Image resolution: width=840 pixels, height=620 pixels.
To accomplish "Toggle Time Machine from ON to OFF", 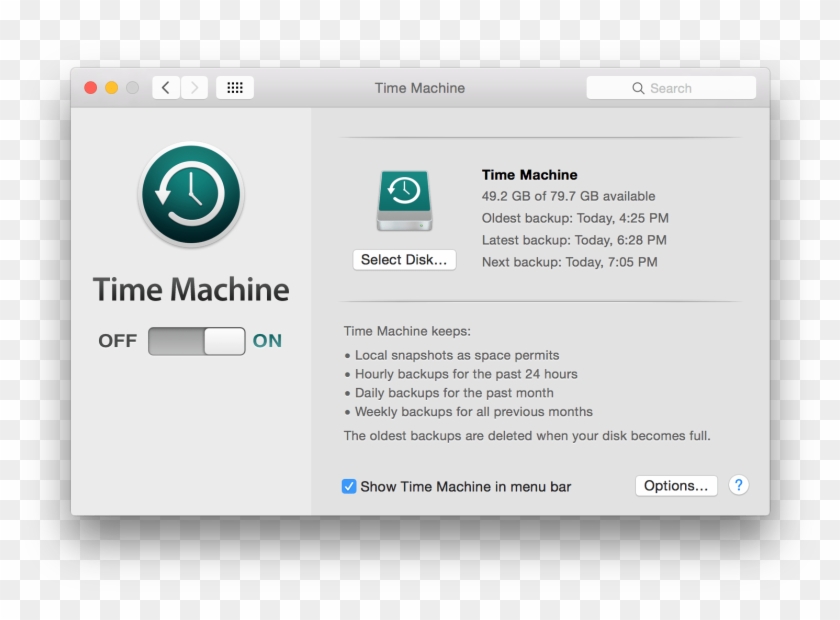I will (196, 340).
